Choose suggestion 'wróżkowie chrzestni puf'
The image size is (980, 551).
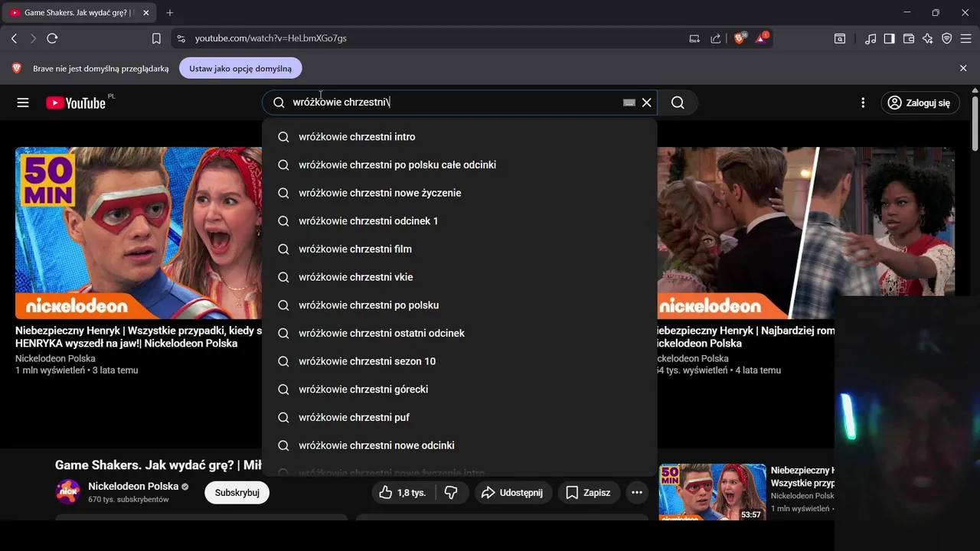459,417
